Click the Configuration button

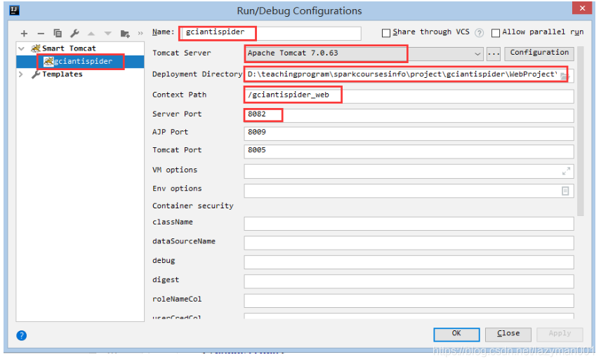[539, 53]
